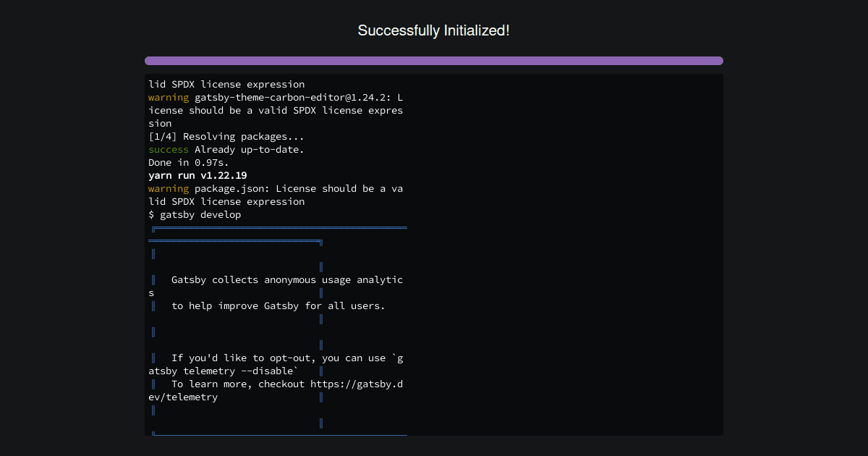Select the Done in 0.97s. line
868x456 pixels.
[188, 162]
